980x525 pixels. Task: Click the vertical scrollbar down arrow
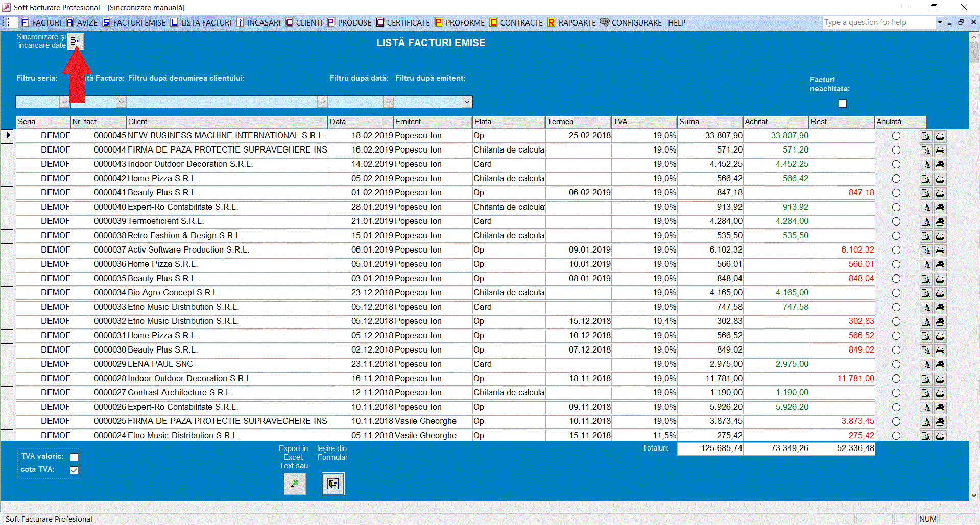pyautogui.click(x=974, y=495)
